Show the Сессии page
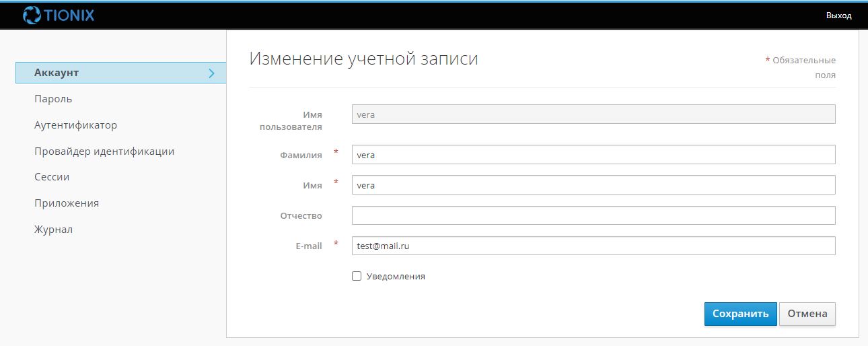The image size is (868, 346). [52, 177]
